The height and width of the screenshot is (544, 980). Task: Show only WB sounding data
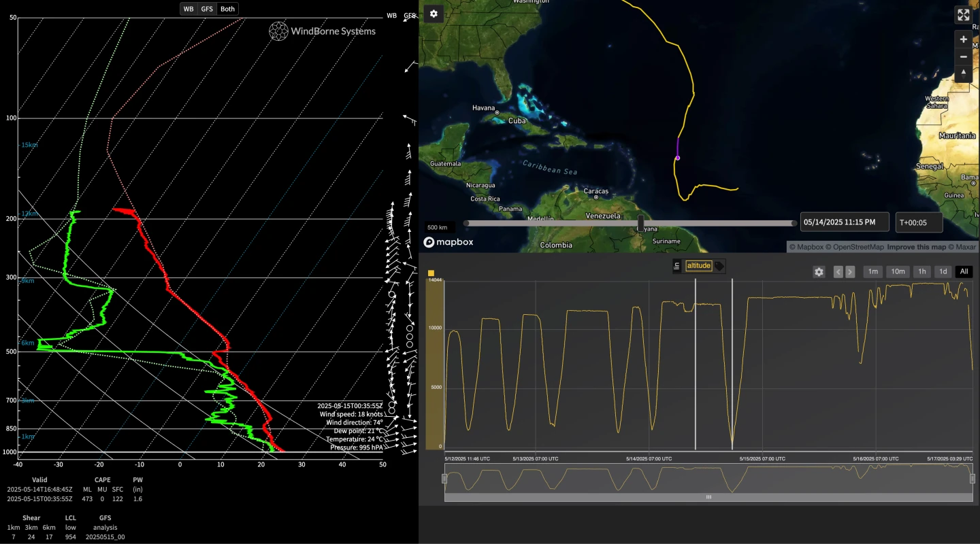[x=189, y=9]
